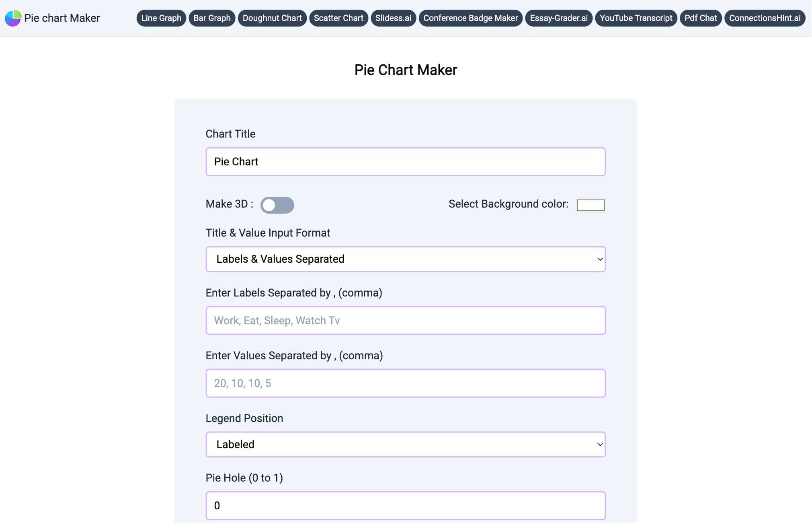The height and width of the screenshot is (523, 812).
Task: Select background color swatch
Action: point(590,204)
